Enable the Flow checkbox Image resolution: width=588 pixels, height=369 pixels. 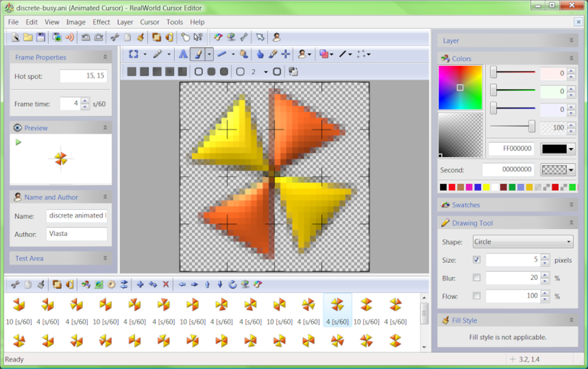click(477, 296)
